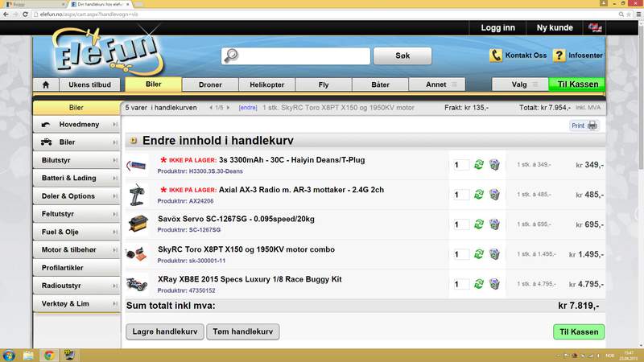Screen dimensions: 644x362
Task: Click the Tøm handlekurv button
Action: pos(242,331)
